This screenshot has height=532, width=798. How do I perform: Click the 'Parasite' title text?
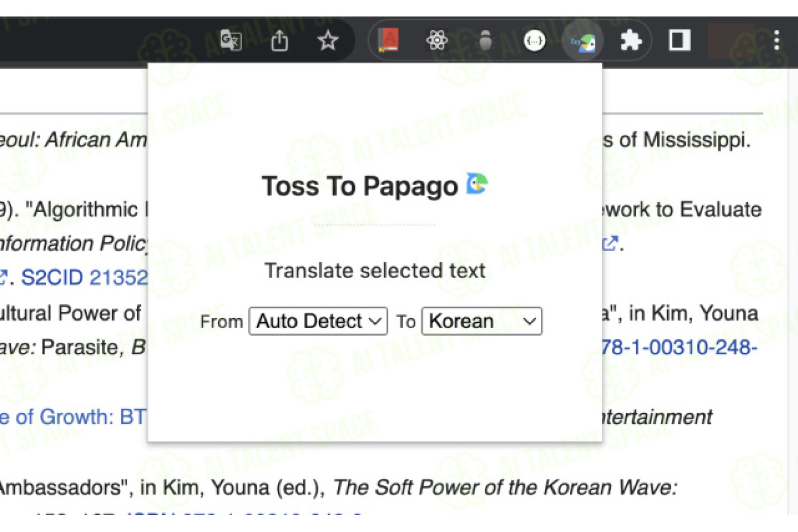79,347
